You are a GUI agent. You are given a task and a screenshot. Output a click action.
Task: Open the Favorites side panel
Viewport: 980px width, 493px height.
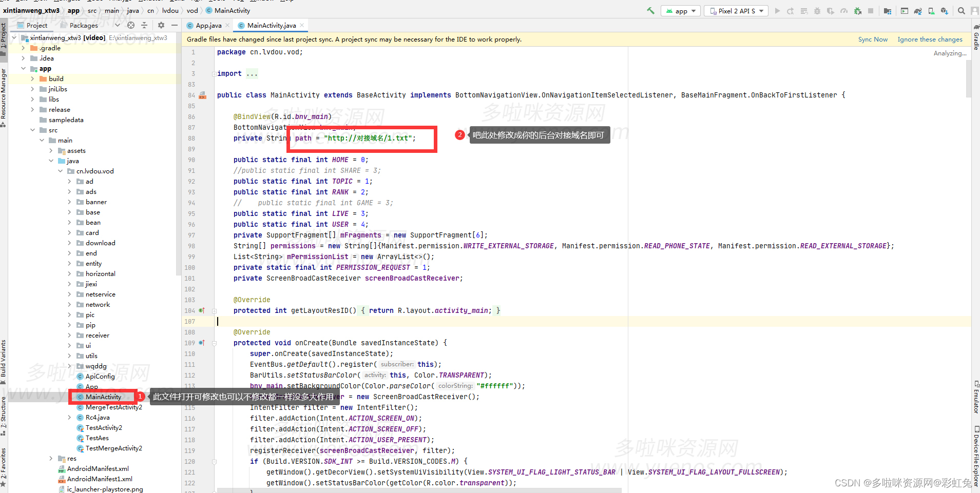point(4,467)
